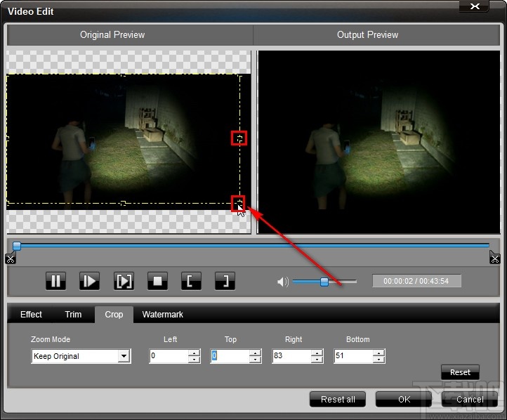
Task: Close the Video Edit dialog
Action: point(474,6)
